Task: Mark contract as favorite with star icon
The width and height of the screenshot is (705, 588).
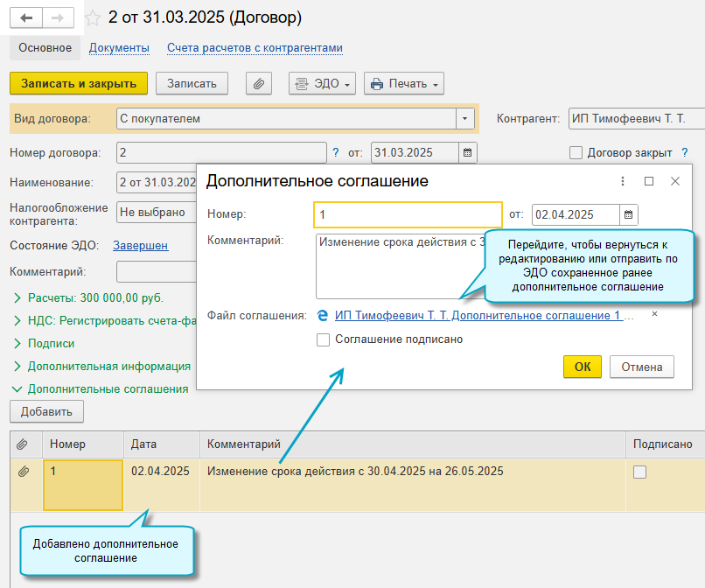Action: (x=93, y=18)
